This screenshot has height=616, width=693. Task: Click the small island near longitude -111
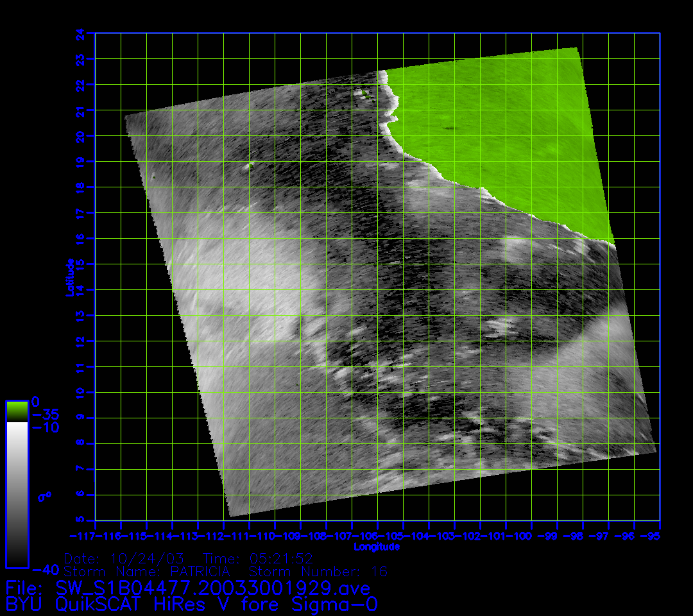[250, 166]
